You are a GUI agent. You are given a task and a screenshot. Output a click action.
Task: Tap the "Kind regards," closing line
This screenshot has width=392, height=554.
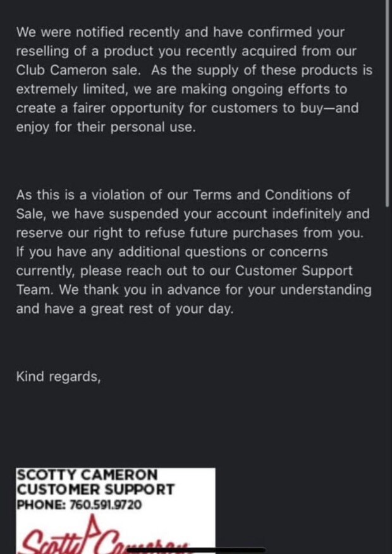coord(58,376)
